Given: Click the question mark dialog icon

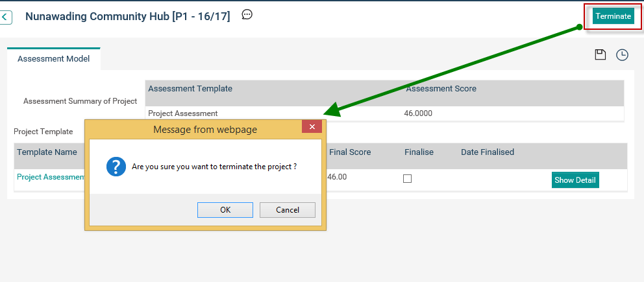Looking at the screenshot, I should click(x=116, y=167).
